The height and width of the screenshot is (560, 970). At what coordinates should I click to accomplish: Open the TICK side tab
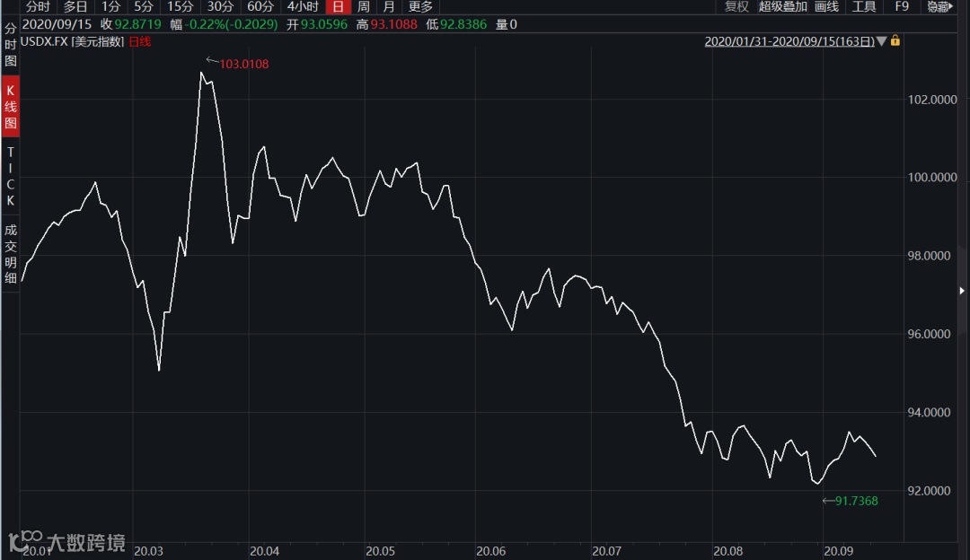pos(11,176)
